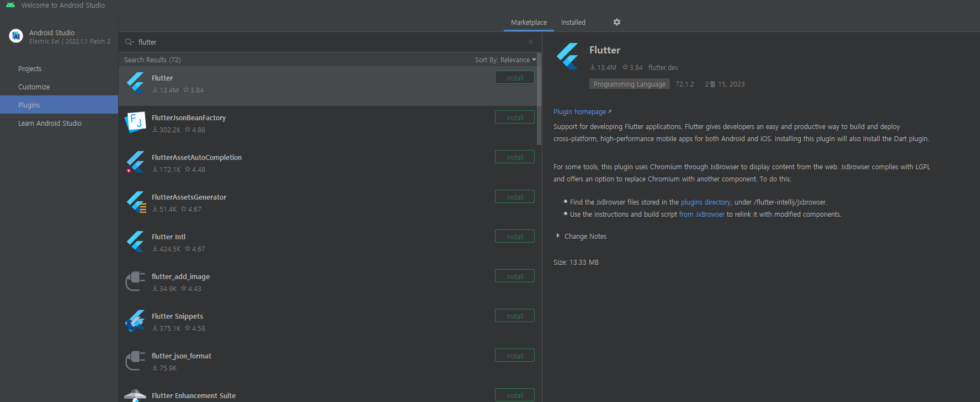
Task: Click the Android Studio logo in sidebar
Action: pos(16,36)
